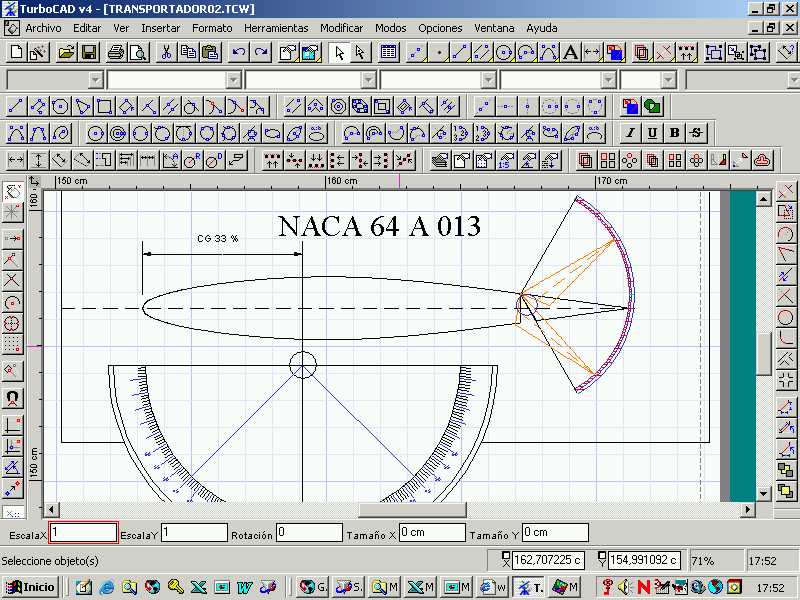800x600 pixels.
Task: Open the Modos menu
Action: 390,28
